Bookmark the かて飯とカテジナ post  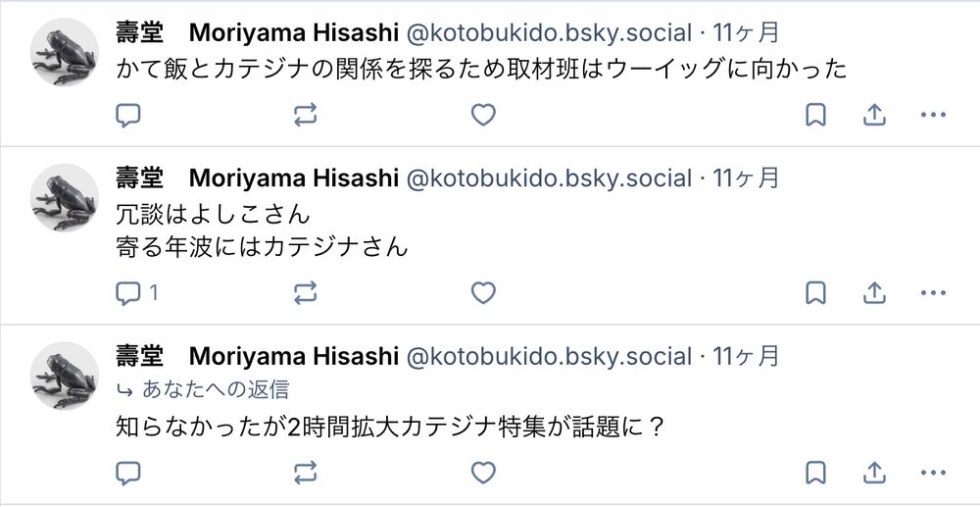(x=815, y=116)
